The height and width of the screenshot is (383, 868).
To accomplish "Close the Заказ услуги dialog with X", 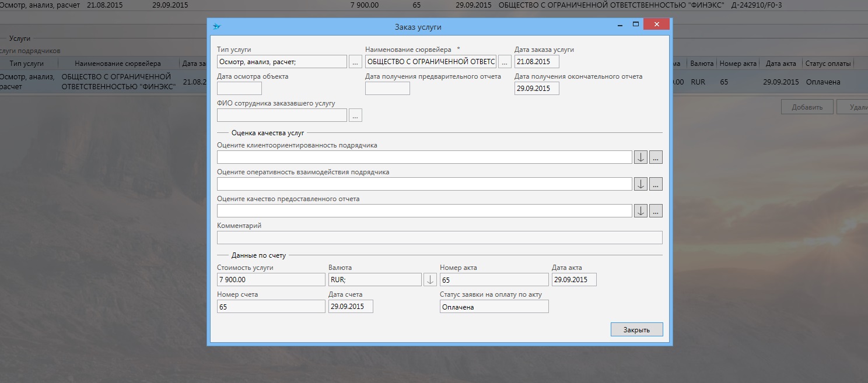I will [657, 24].
